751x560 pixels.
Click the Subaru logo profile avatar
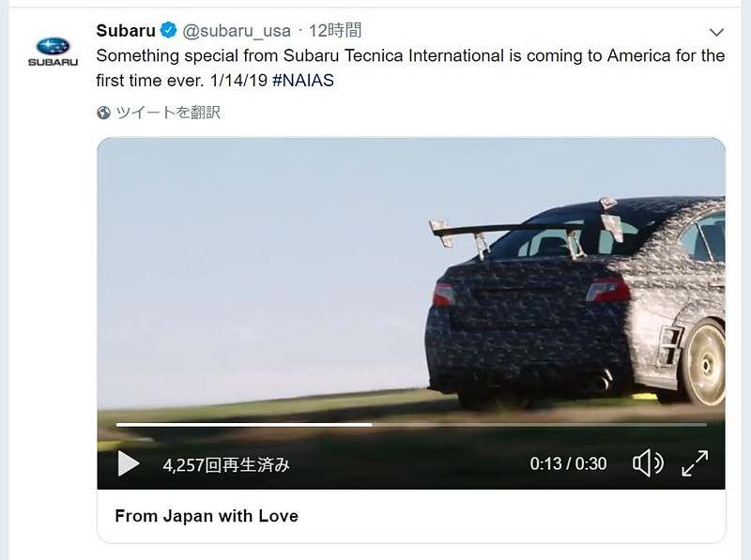coord(53,52)
